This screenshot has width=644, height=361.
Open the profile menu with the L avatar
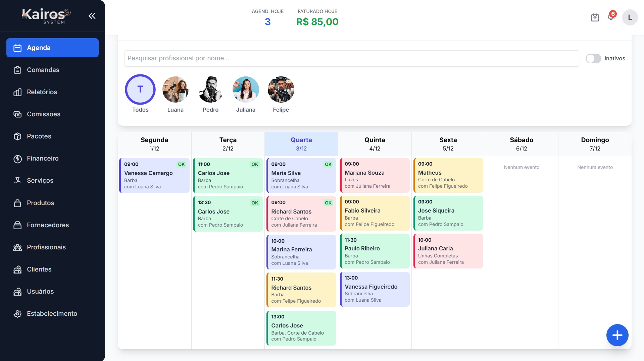(x=630, y=17)
